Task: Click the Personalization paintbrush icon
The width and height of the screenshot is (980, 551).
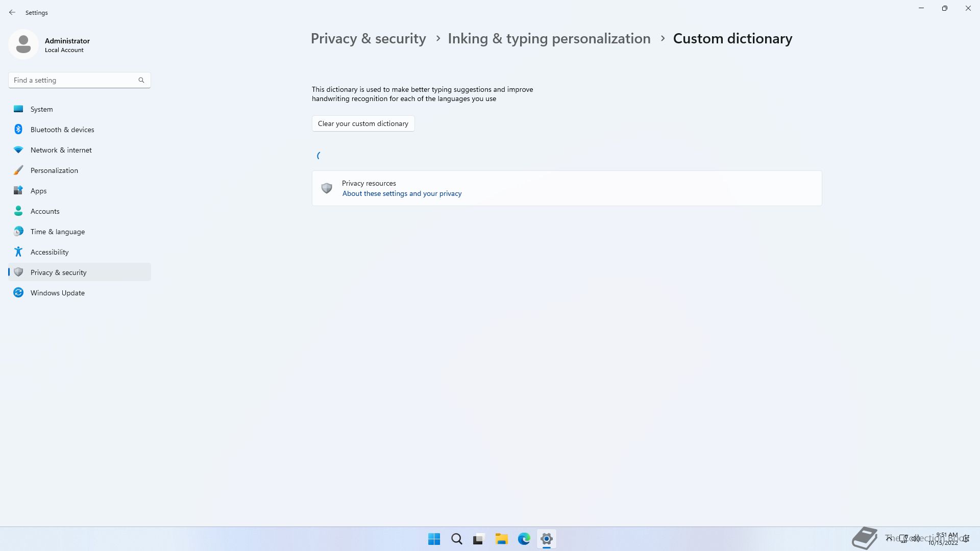Action: [x=18, y=170]
